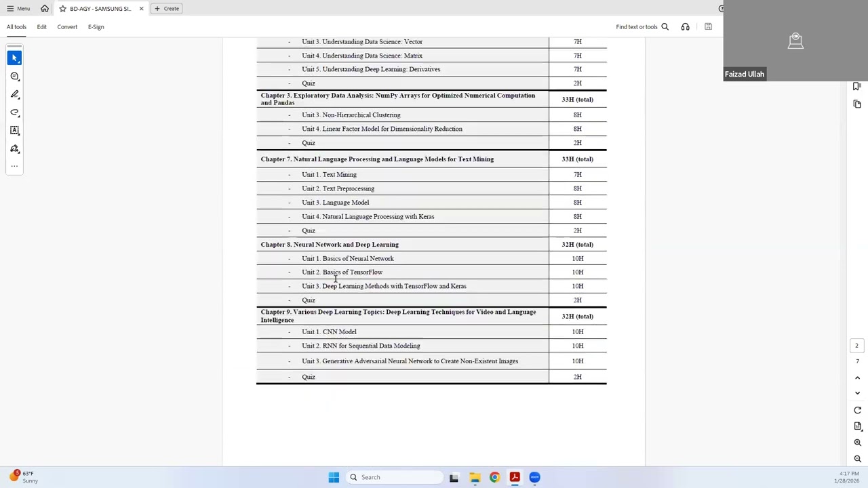
Task: Open the All tools panel
Action: pyautogui.click(x=16, y=27)
